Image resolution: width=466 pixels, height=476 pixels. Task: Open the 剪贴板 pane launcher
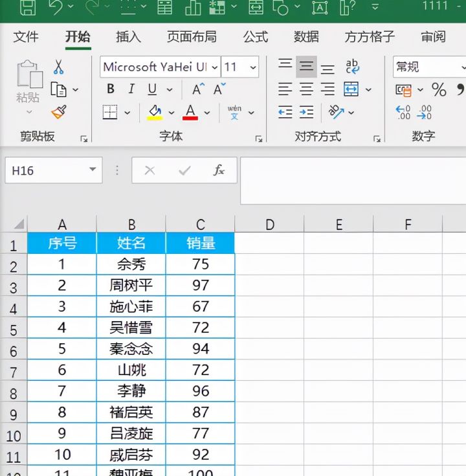pos(84,139)
